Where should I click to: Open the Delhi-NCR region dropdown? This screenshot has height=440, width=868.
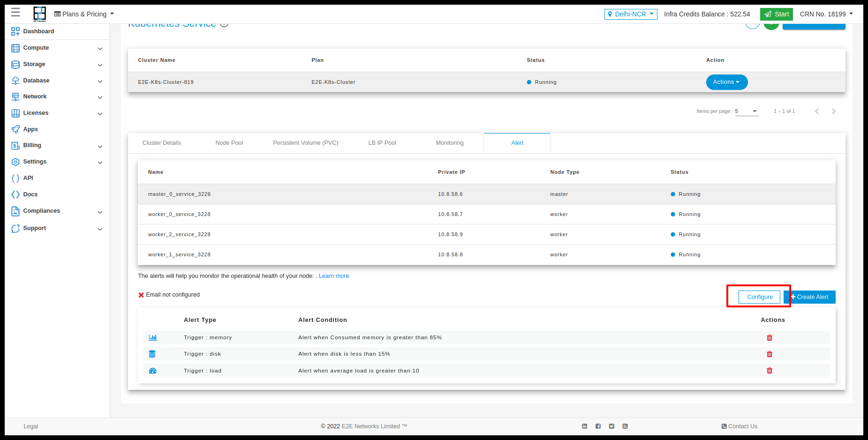coord(631,14)
